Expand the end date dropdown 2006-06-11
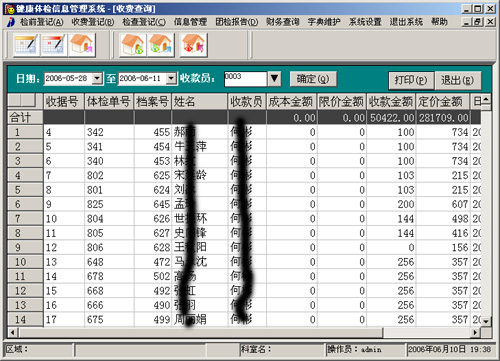Viewport: 500px width, 361px height. (x=171, y=78)
